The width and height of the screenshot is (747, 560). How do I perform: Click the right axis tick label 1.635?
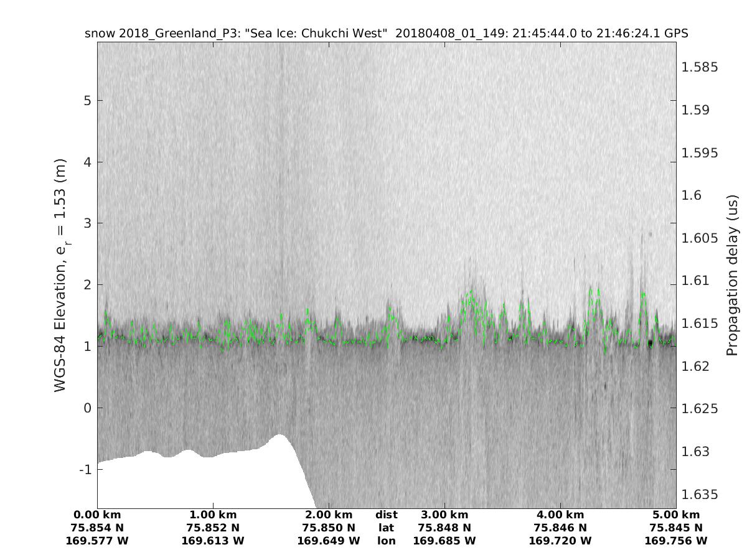click(700, 495)
